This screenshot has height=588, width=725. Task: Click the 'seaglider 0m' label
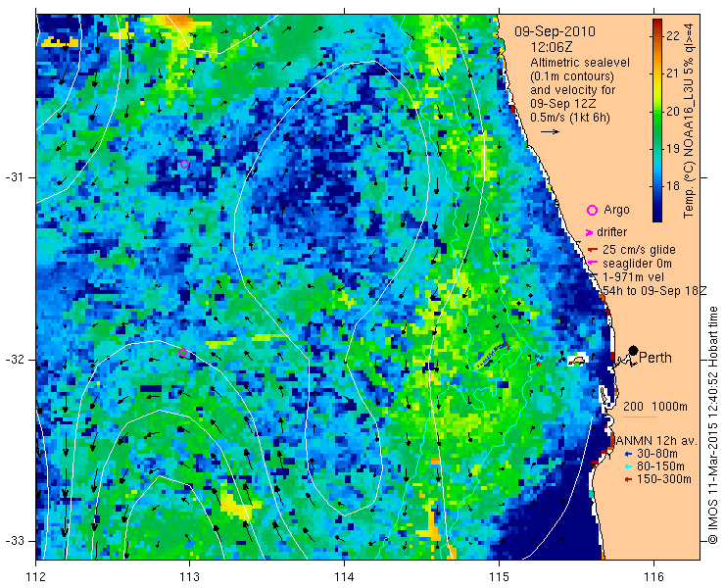pos(637,264)
